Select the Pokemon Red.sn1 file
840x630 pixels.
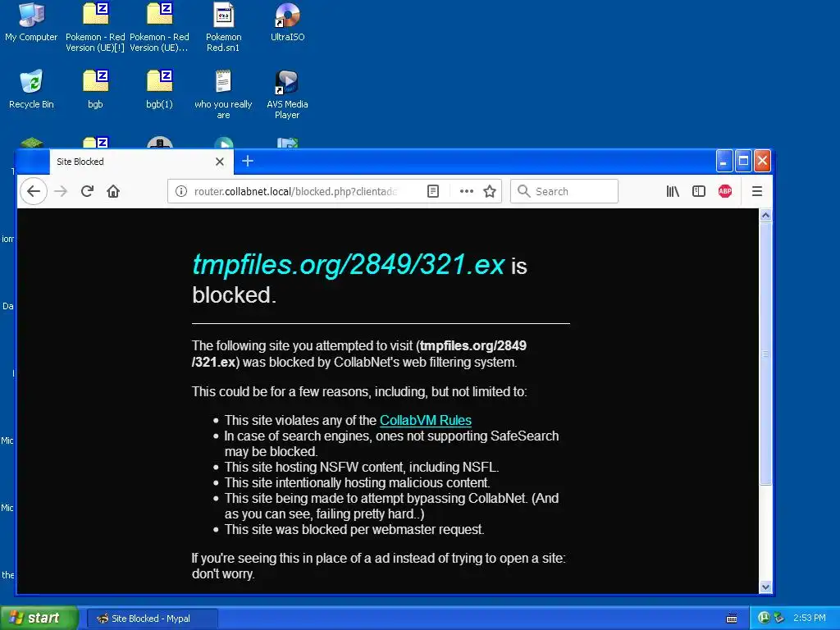click(223, 27)
